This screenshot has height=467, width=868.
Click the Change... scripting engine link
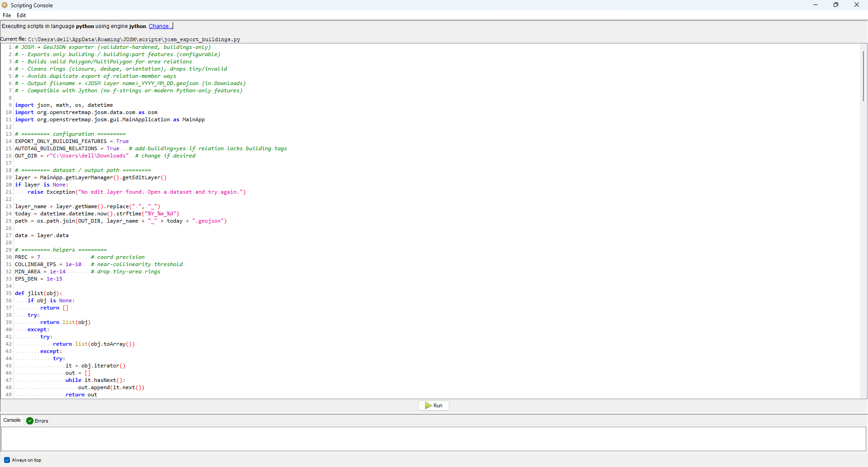(x=160, y=26)
